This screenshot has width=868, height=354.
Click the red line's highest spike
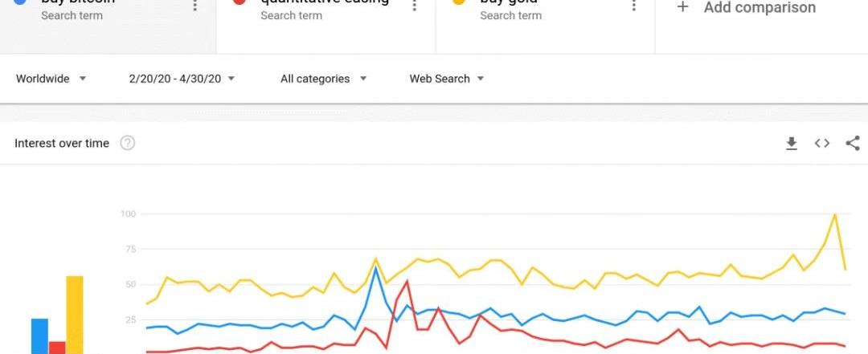click(x=407, y=281)
